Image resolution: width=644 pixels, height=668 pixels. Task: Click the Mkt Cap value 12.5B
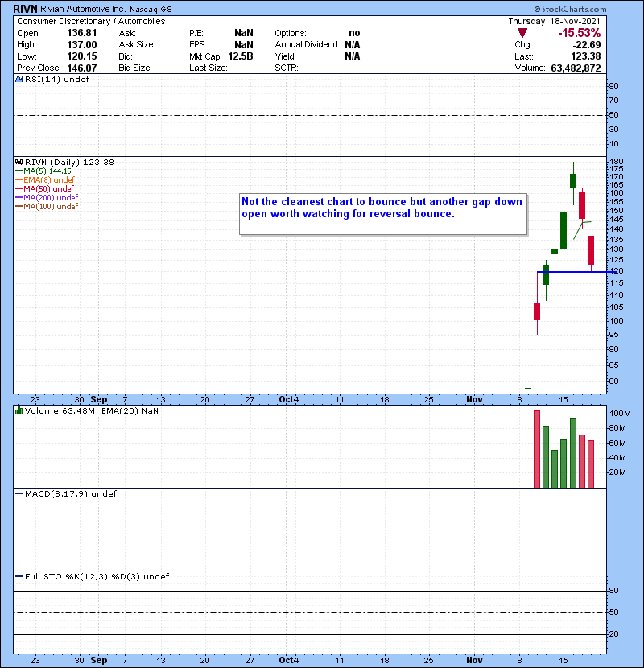click(241, 56)
